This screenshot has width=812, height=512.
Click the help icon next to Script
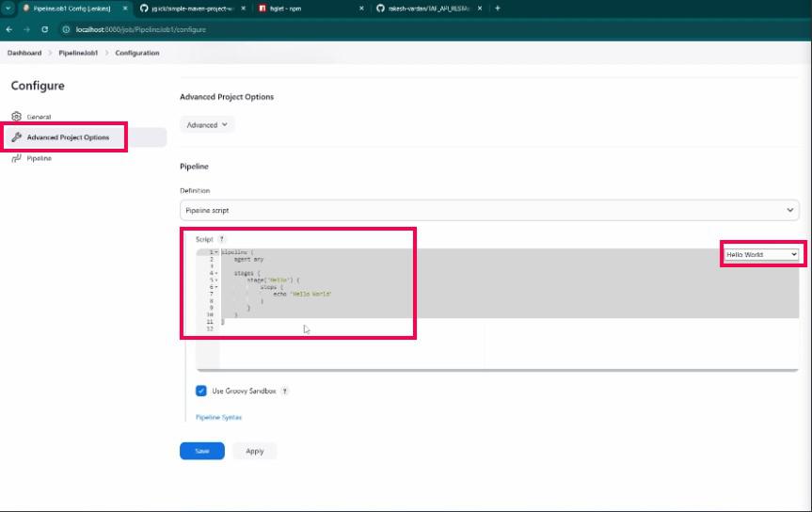coord(222,239)
